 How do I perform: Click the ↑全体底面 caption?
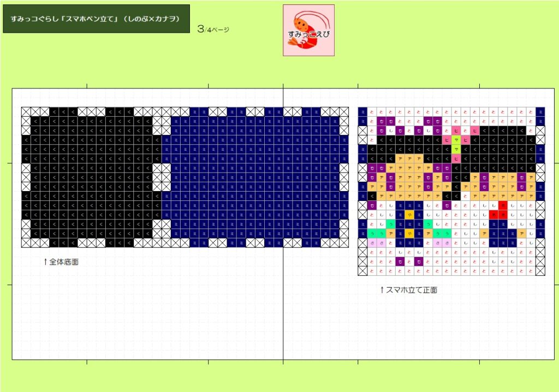[61, 262]
